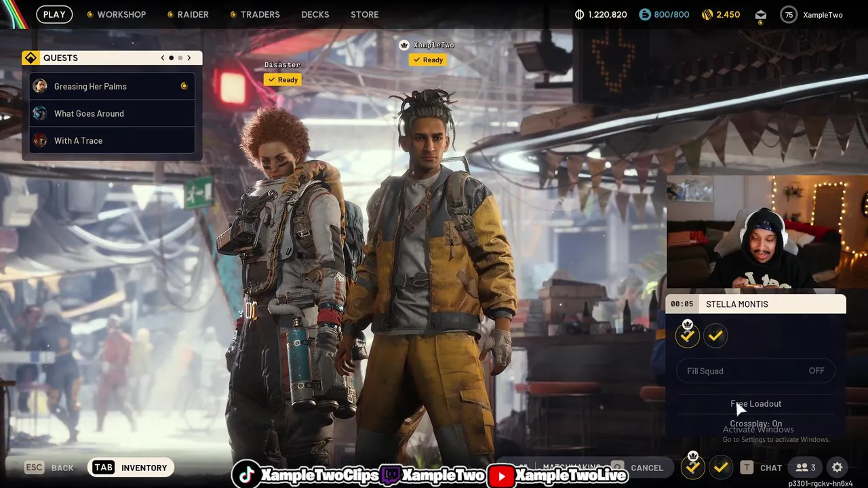Click the XampleTwoClips overlay text
This screenshot has width=868, height=488.
[x=319, y=476]
